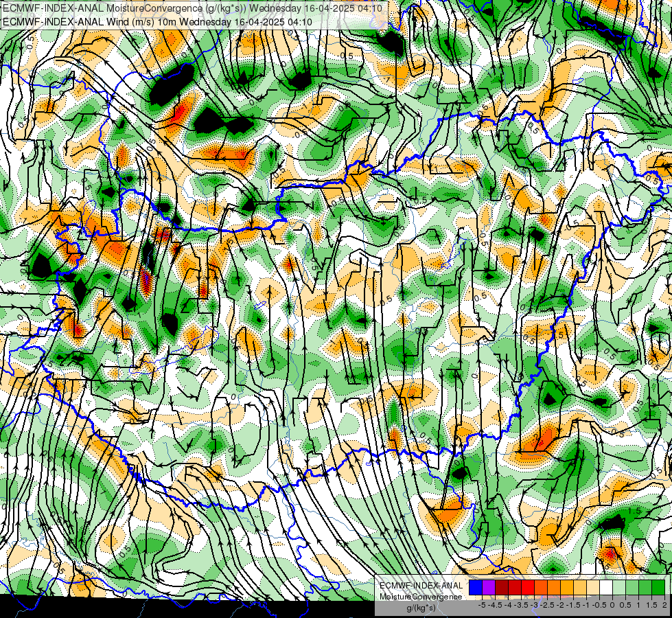Click the legend label ECMWF-INDEX-ANAL
672x618 pixels.
coord(421,586)
